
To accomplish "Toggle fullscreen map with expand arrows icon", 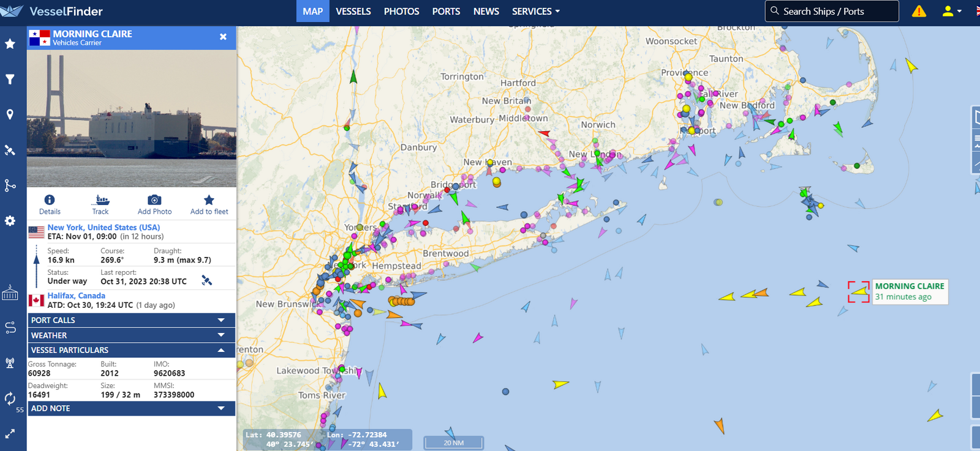I will click(x=10, y=434).
